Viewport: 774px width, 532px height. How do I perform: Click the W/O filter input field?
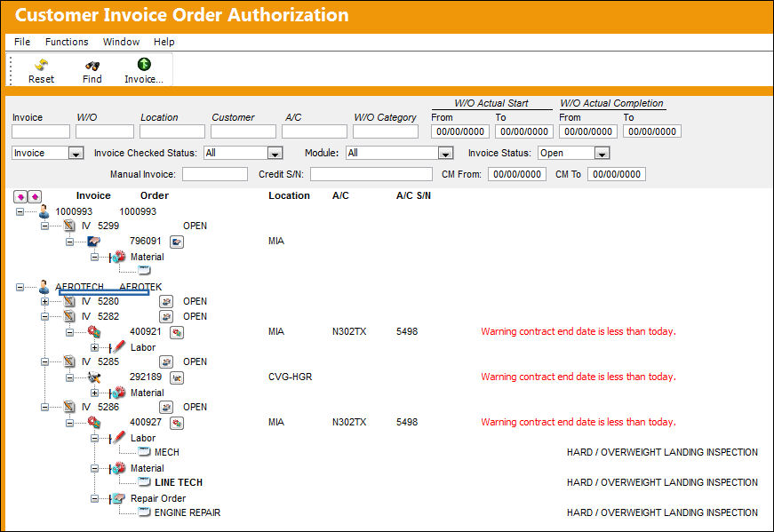pos(105,131)
